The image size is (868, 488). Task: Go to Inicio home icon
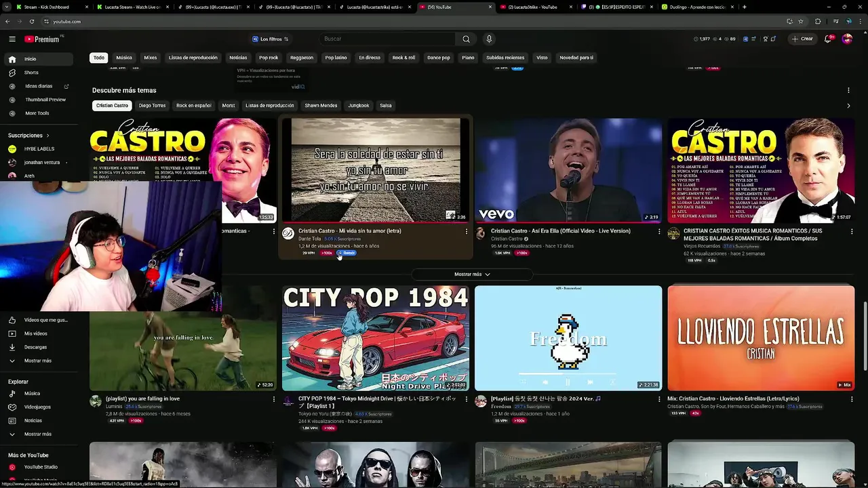click(12, 59)
